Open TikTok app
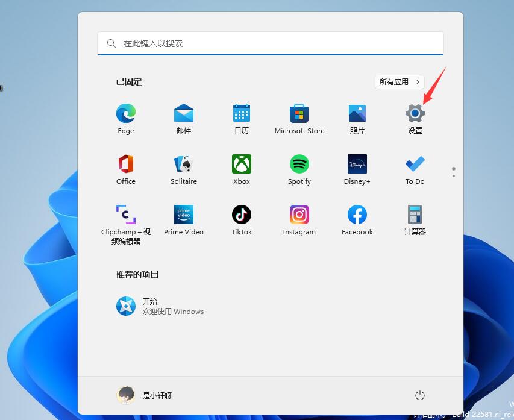 [x=242, y=215]
